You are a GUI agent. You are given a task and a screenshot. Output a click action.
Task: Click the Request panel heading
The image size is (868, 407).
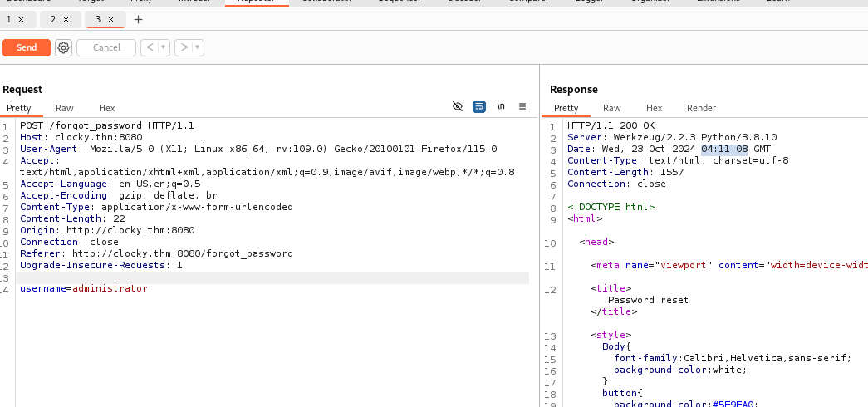coord(22,90)
